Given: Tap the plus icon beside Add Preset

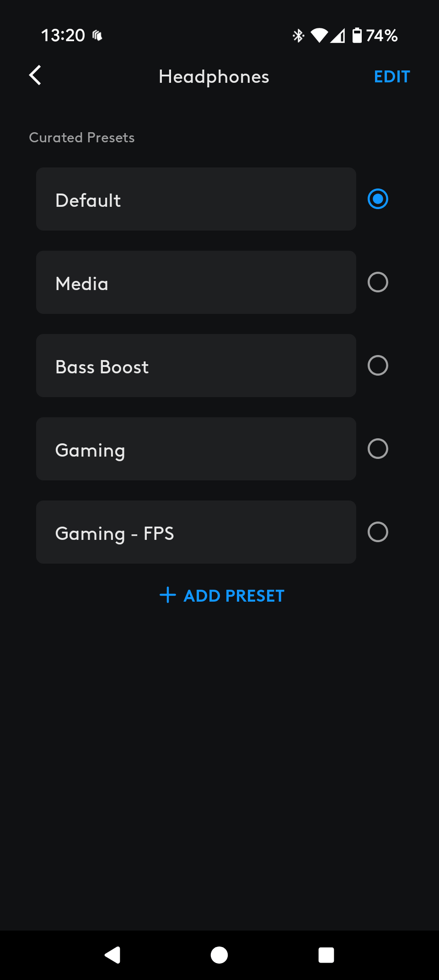Looking at the screenshot, I should pyautogui.click(x=168, y=595).
